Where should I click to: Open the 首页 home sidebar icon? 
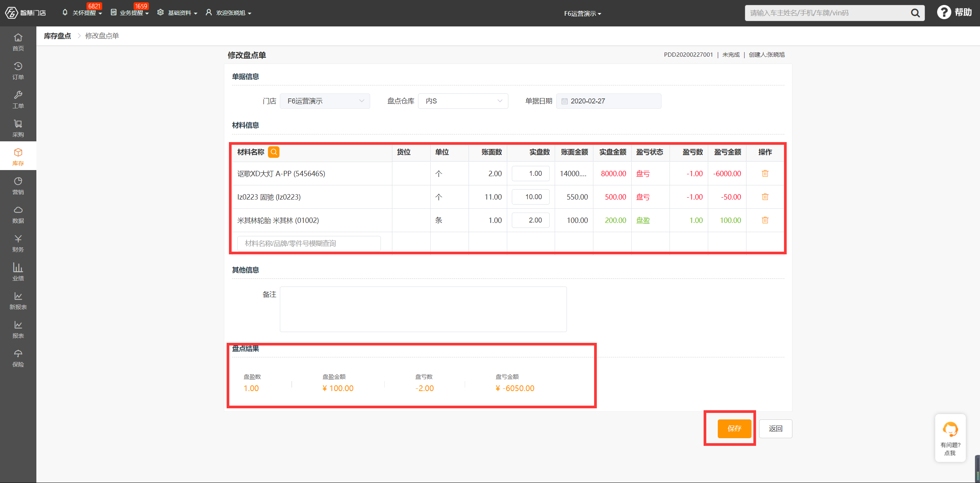pos(18,42)
